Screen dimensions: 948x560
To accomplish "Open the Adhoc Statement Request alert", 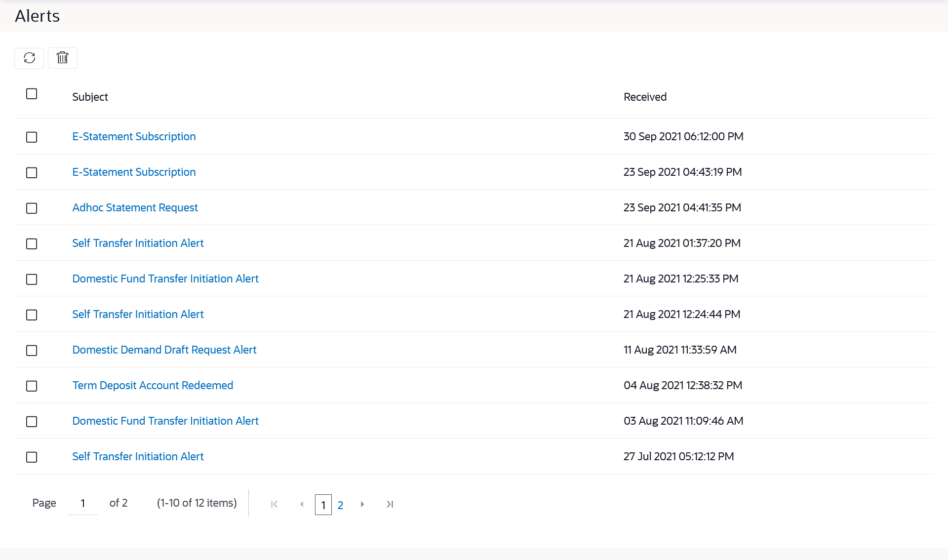I will click(135, 208).
